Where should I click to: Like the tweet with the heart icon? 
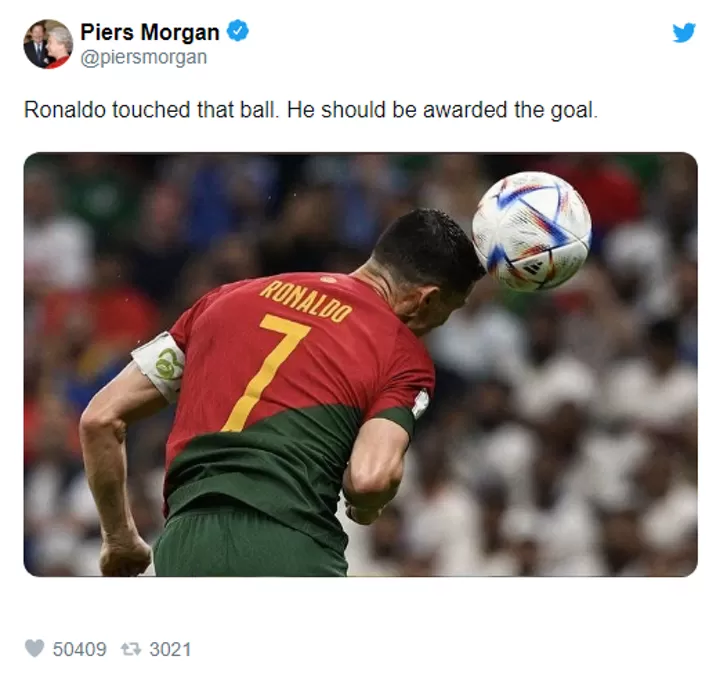[x=34, y=649]
